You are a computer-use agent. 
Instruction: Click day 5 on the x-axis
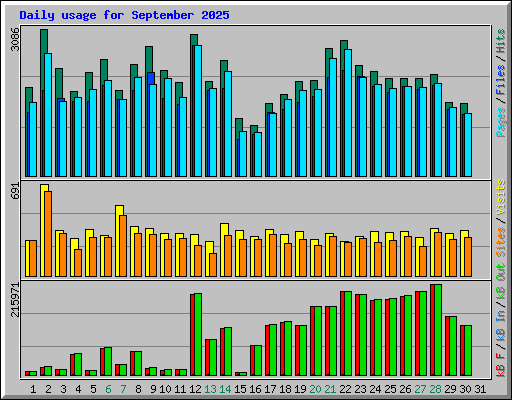[x=93, y=389]
